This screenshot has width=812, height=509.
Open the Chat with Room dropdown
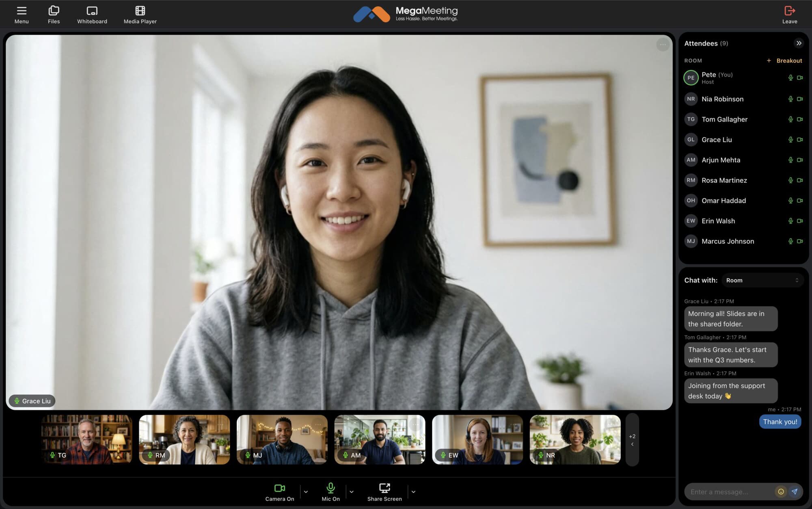[762, 280]
